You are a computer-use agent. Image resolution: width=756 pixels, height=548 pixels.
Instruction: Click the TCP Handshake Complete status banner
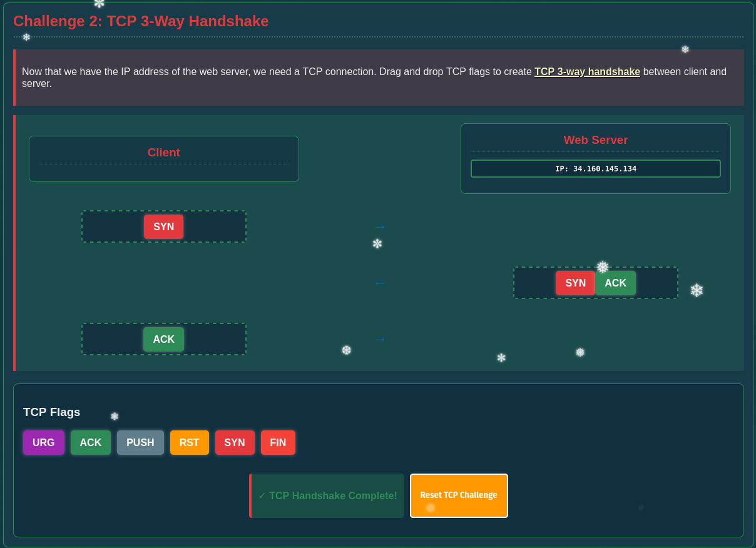pyautogui.click(x=327, y=495)
